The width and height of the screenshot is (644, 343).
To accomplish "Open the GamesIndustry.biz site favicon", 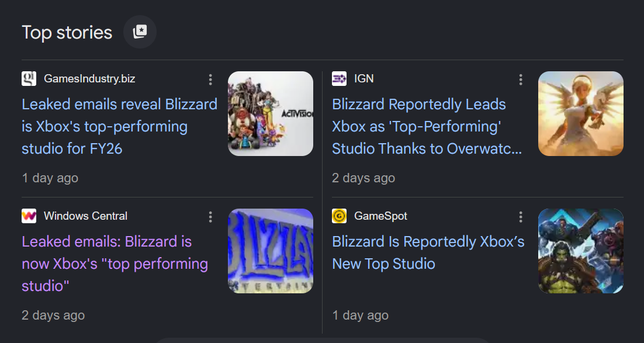I will 29,78.
